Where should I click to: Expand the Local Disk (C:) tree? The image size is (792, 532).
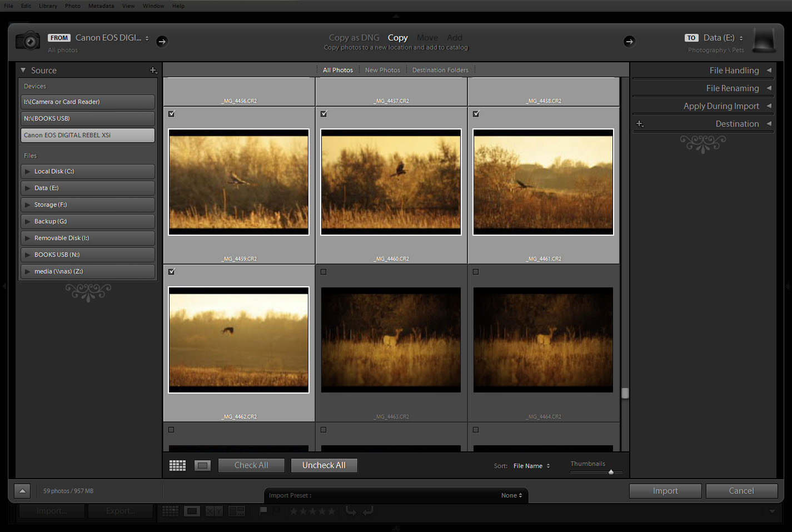coord(28,171)
